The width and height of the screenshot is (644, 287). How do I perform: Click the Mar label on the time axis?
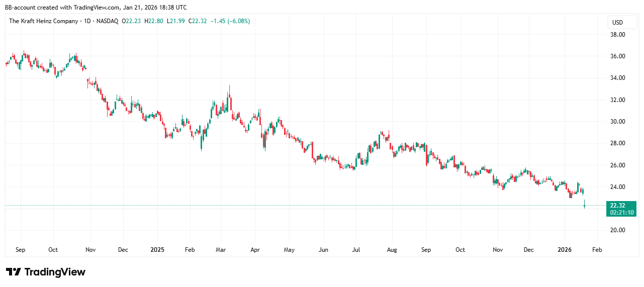[x=221, y=249]
